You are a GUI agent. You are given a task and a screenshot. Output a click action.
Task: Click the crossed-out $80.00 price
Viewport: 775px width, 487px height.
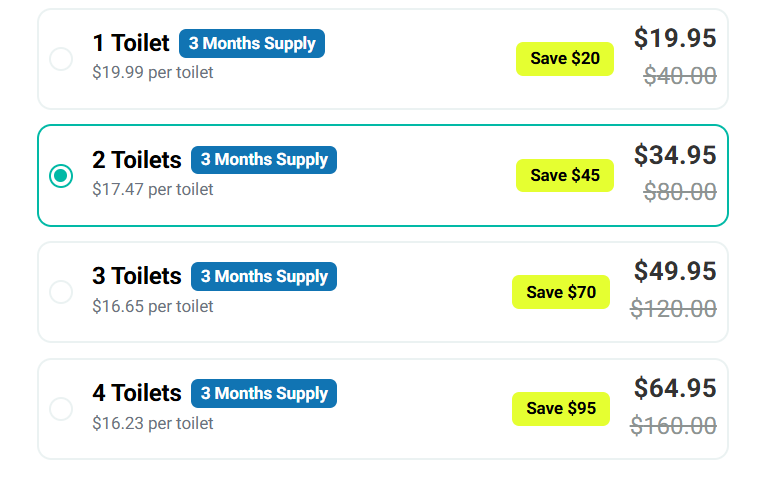coord(680,192)
